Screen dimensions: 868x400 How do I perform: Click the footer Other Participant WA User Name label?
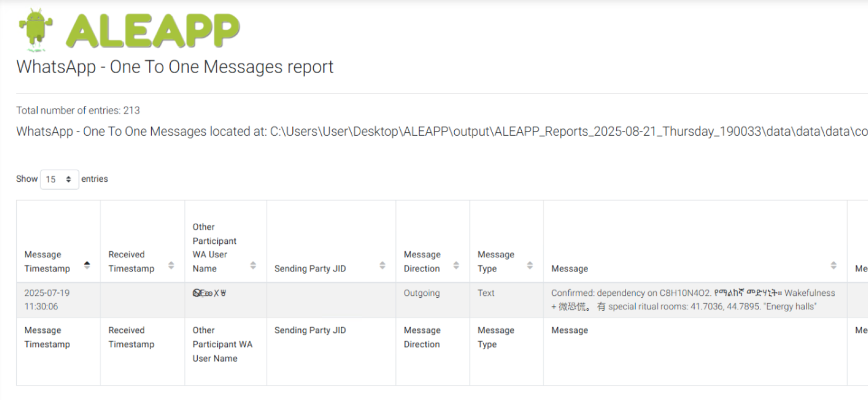point(223,344)
